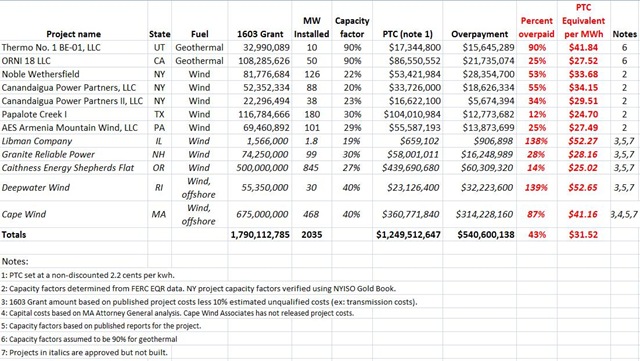Select Papalote Creek I state cell TX

(159, 114)
